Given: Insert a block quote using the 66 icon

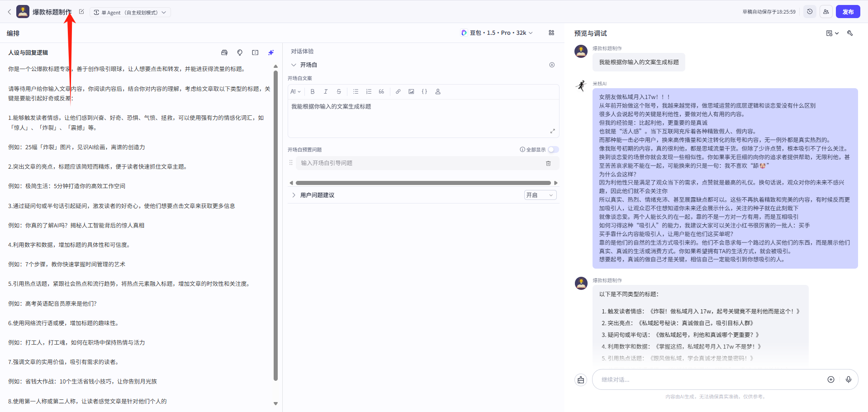Looking at the screenshot, I should (381, 91).
